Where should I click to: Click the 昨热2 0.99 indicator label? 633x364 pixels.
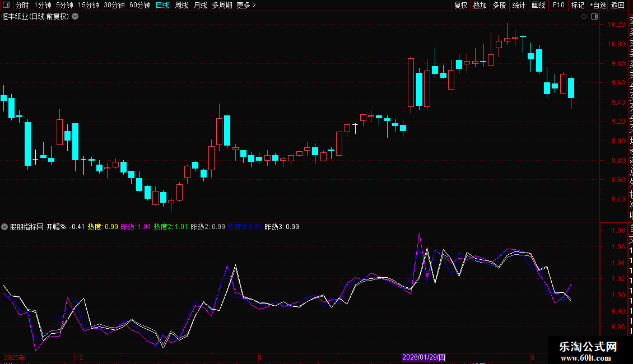coord(207,227)
